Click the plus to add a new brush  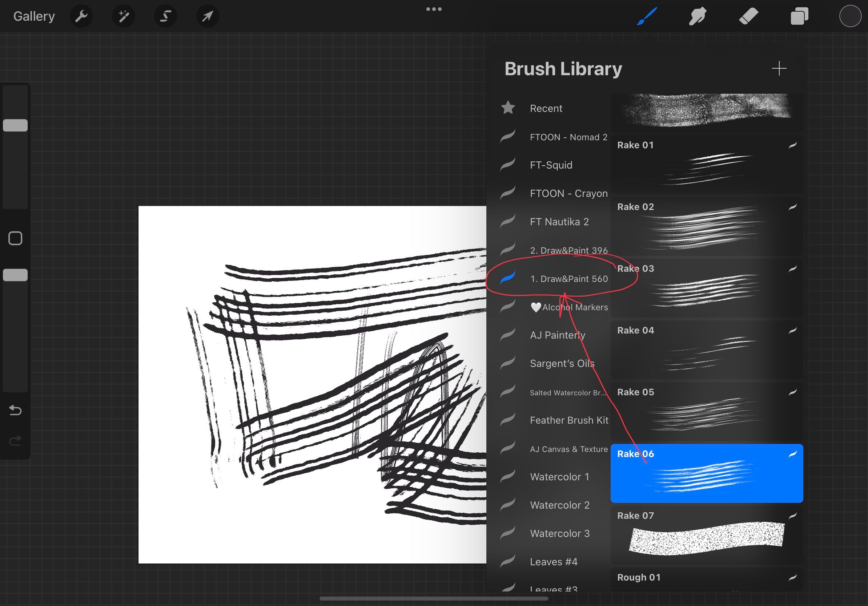click(779, 69)
